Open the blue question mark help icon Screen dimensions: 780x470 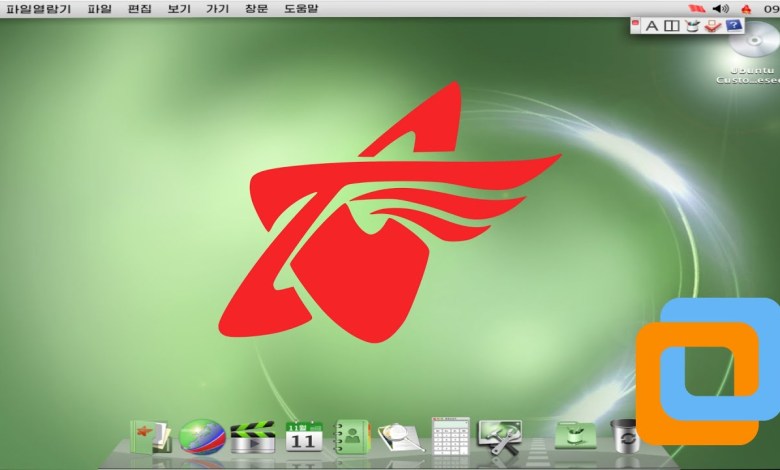(x=734, y=25)
